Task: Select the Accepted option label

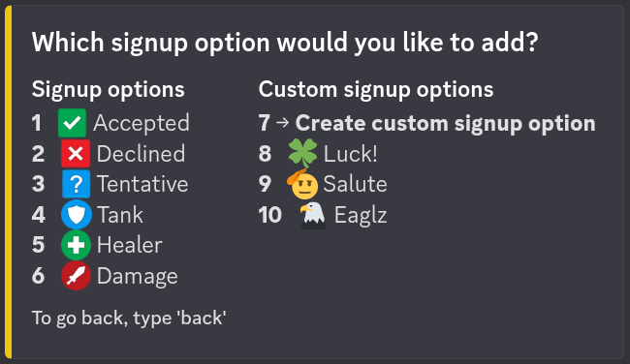Action: (142, 123)
